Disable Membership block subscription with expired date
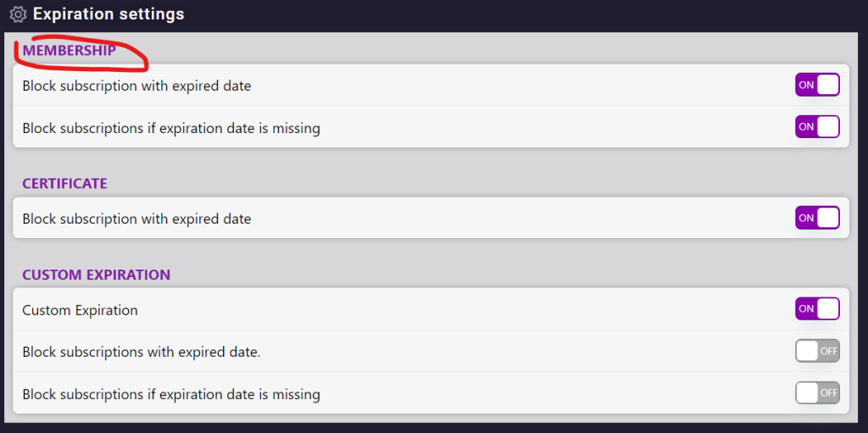This screenshot has height=433, width=868. (817, 85)
